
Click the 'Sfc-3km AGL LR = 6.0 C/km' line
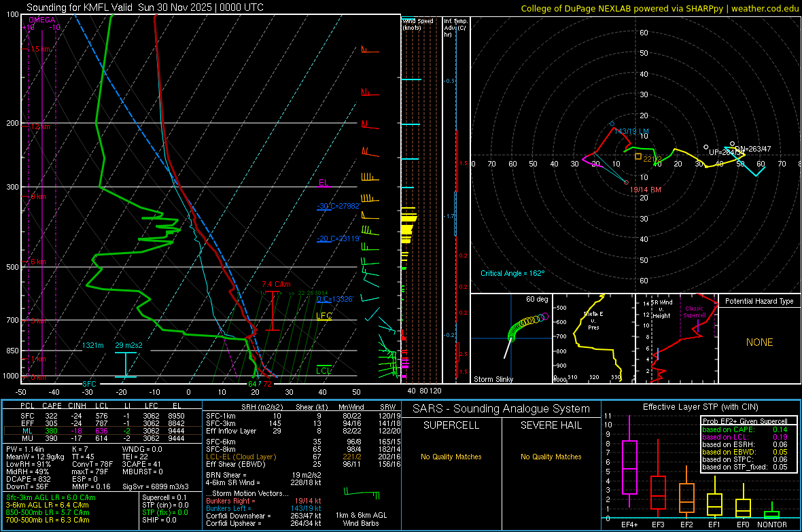(x=51, y=497)
